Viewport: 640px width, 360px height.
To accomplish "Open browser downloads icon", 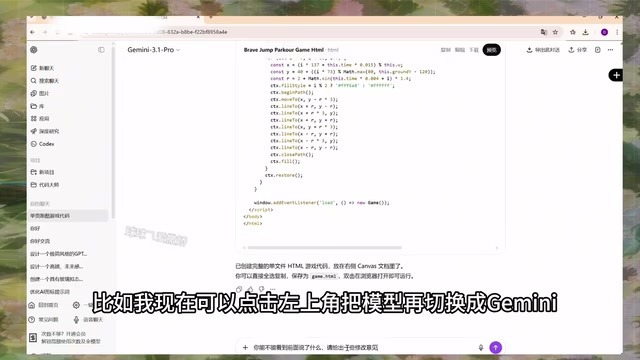I will [585, 32].
